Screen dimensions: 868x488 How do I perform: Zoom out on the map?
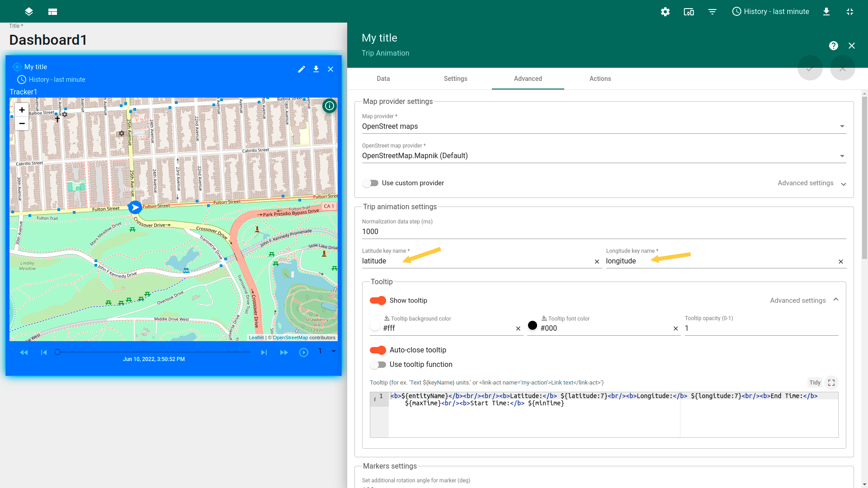[22, 123]
